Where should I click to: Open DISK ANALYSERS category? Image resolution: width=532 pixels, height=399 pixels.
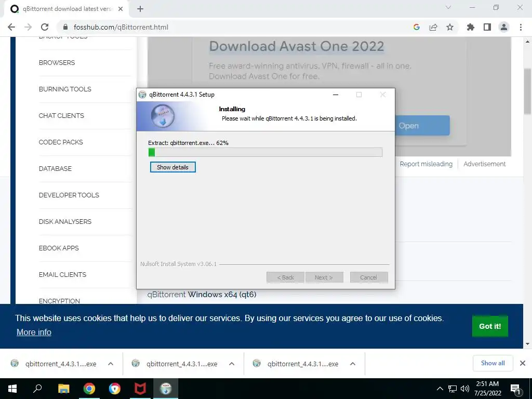click(x=65, y=221)
